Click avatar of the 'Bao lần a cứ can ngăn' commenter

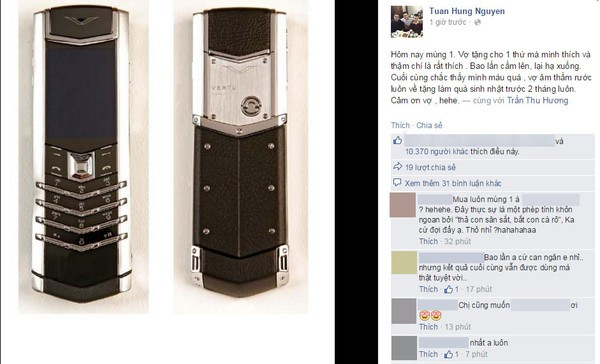click(x=404, y=263)
